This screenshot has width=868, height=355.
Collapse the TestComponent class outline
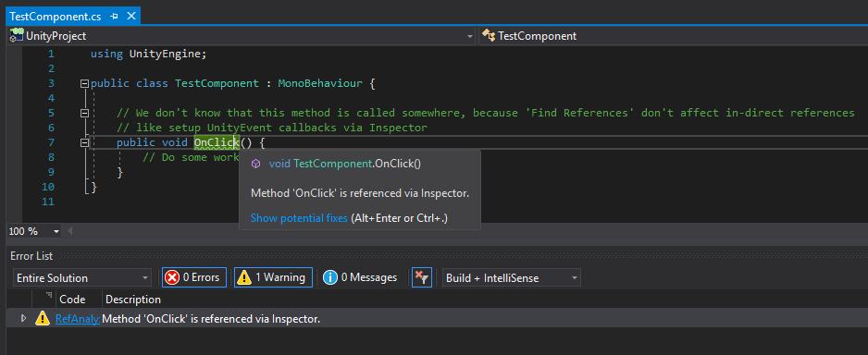pyautogui.click(x=84, y=83)
